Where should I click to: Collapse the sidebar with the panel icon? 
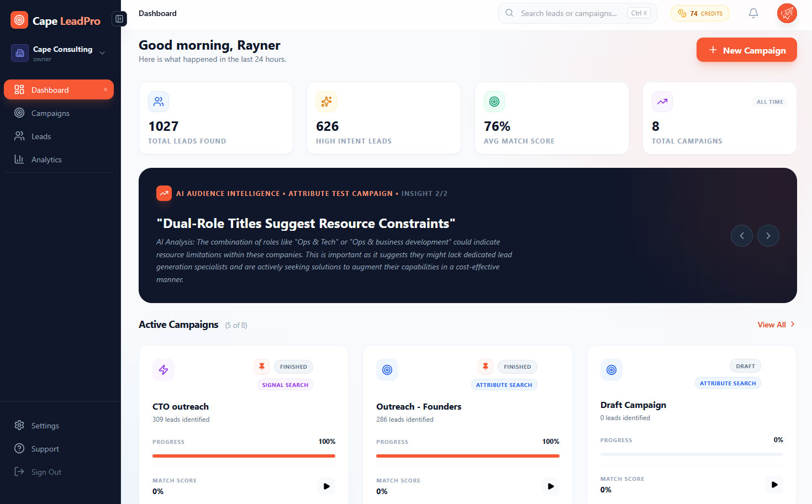click(x=119, y=19)
